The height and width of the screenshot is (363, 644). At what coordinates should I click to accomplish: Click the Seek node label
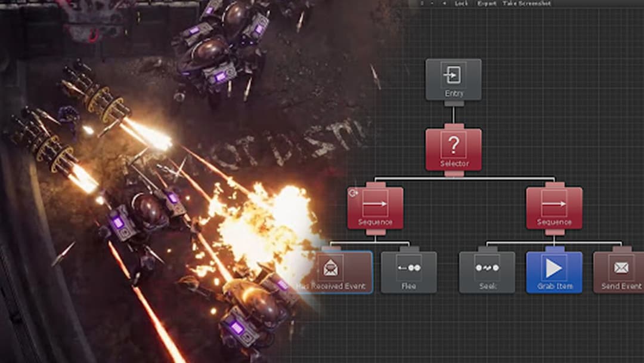pos(489,286)
